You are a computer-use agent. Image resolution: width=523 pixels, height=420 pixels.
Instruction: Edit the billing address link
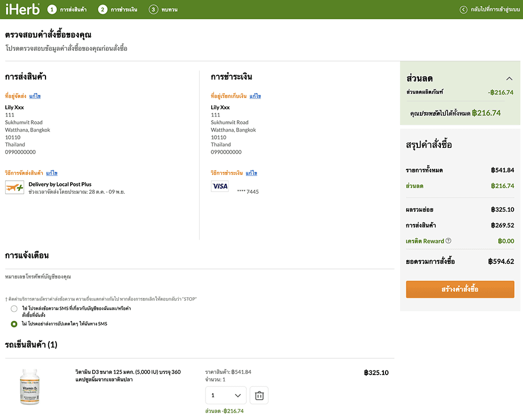coord(255,96)
